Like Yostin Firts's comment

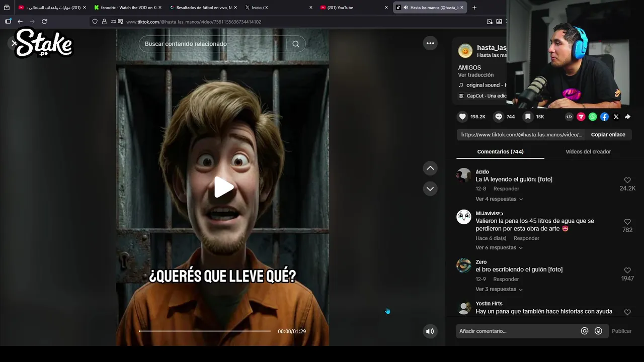[627, 312]
